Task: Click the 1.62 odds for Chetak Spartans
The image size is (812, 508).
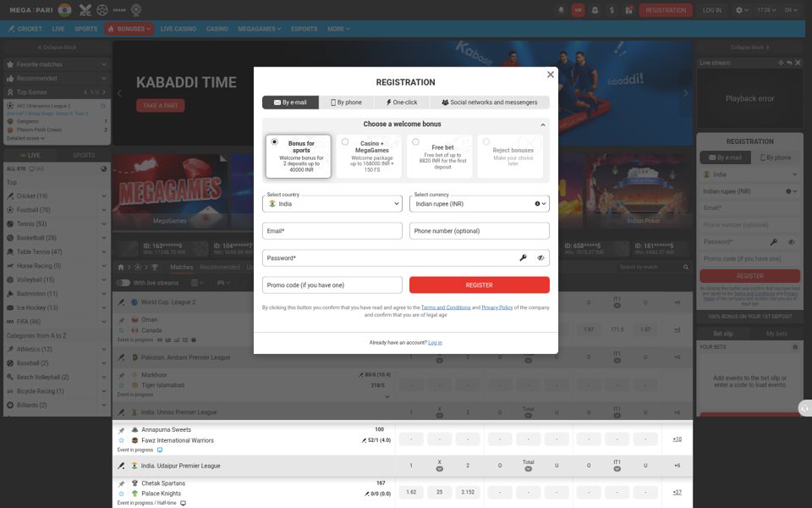Action: [411, 492]
